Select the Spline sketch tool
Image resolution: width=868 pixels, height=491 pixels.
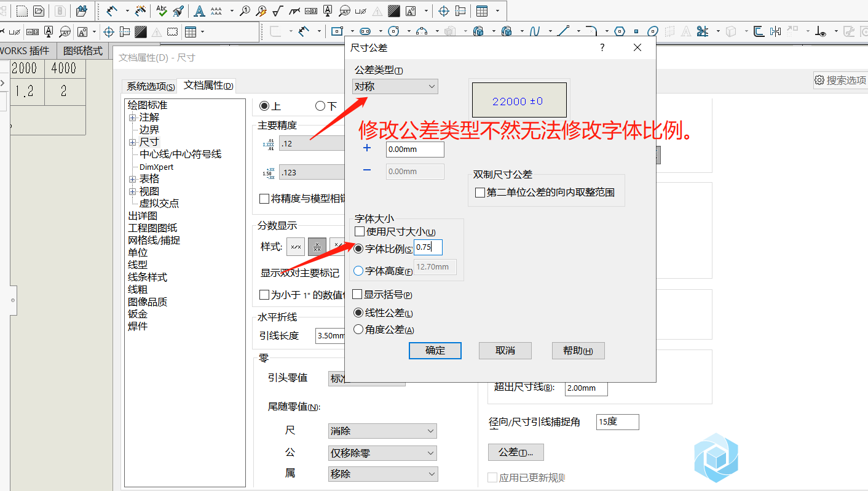[535, 31]
